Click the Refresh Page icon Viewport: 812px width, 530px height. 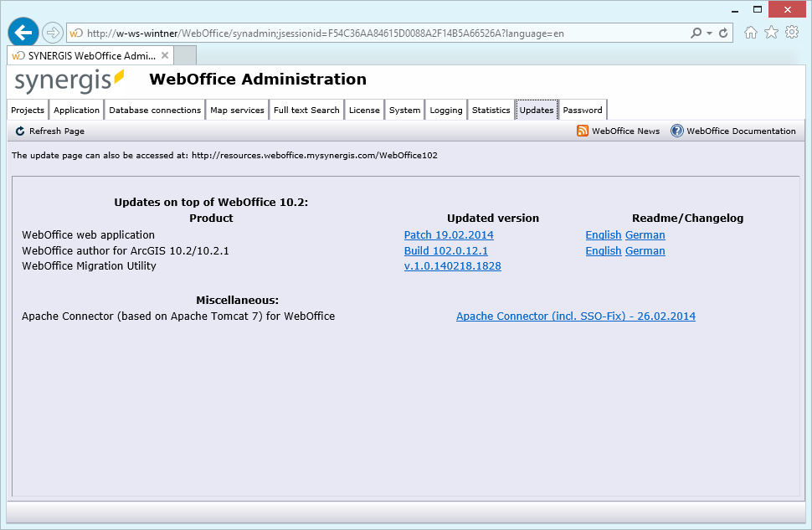click(x=18, y=131)
